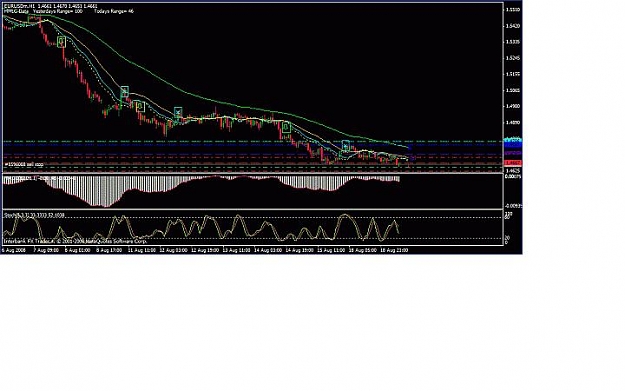The height and width of the screenshot is (391, 625).
Task: Click the #1596068 sell stop order label
Action: click(24, 164)
